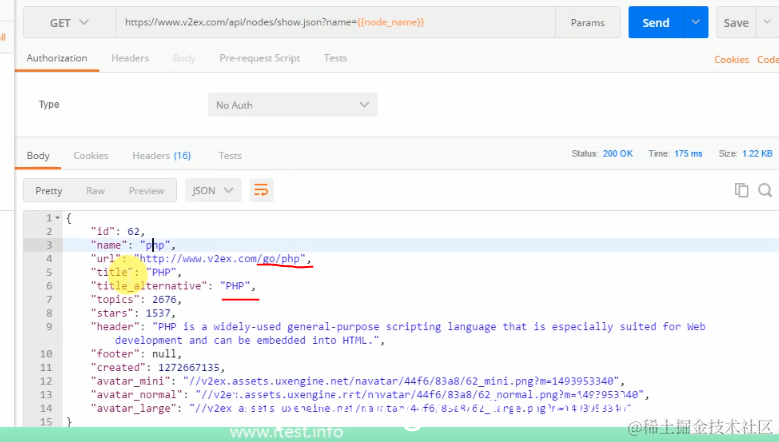
Task: Click the Status 200 OK indicator
Action: [602, 153]
